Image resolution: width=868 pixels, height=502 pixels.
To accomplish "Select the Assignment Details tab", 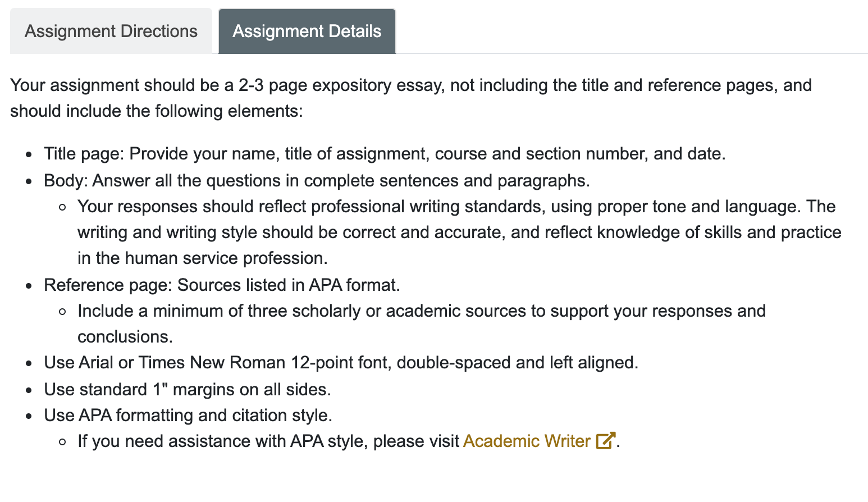I will point(307,31).
